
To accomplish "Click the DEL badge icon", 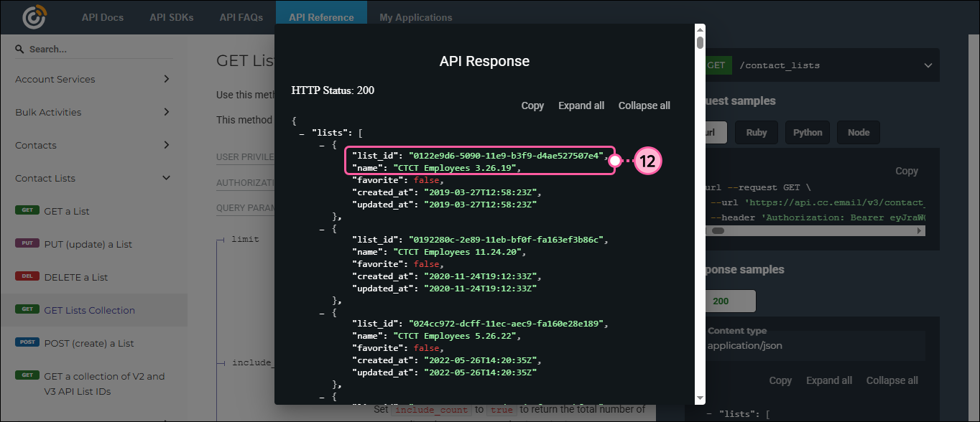I will point(27,276).
